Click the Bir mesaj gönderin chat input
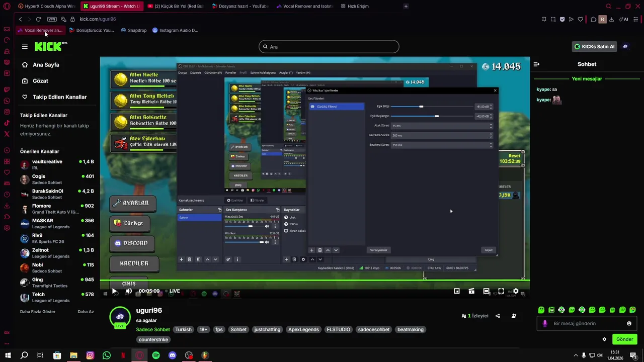 coord(587,323)
